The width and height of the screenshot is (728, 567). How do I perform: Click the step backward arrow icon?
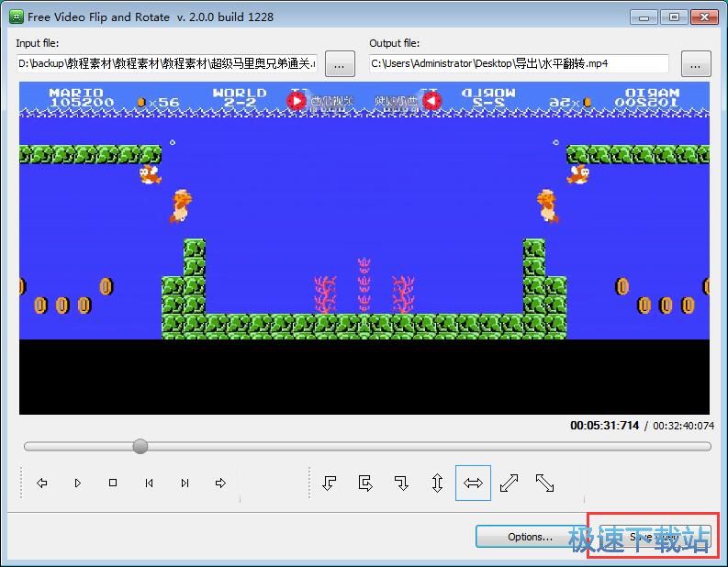coord(42,483)
